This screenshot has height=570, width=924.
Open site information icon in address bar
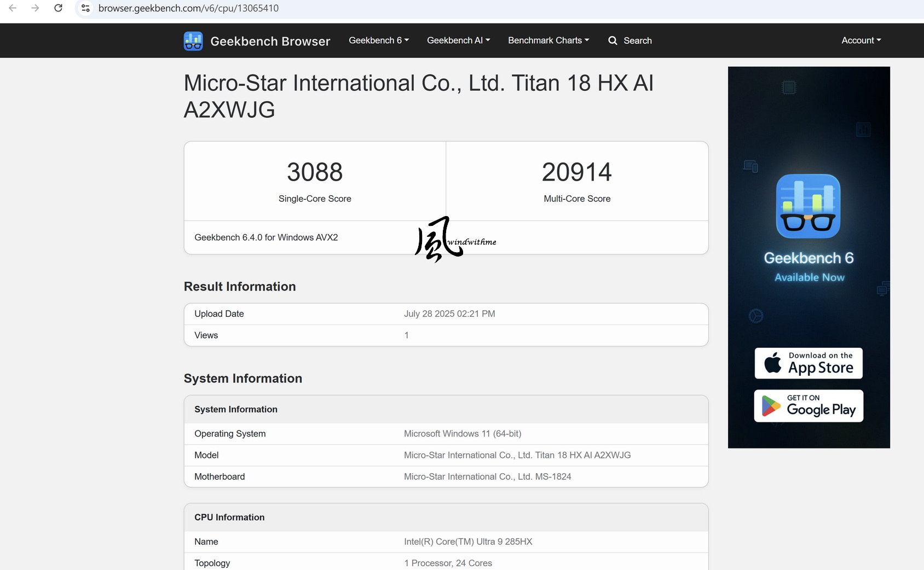pos(85,8)
